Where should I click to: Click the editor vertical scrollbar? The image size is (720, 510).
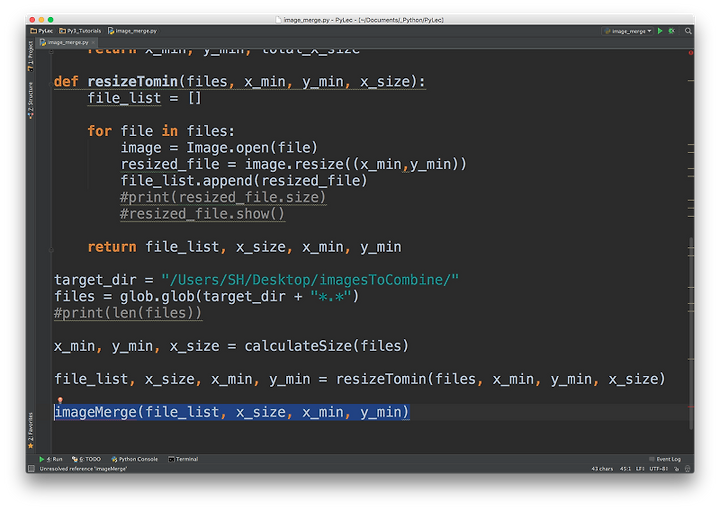click(x=691, y=333)
